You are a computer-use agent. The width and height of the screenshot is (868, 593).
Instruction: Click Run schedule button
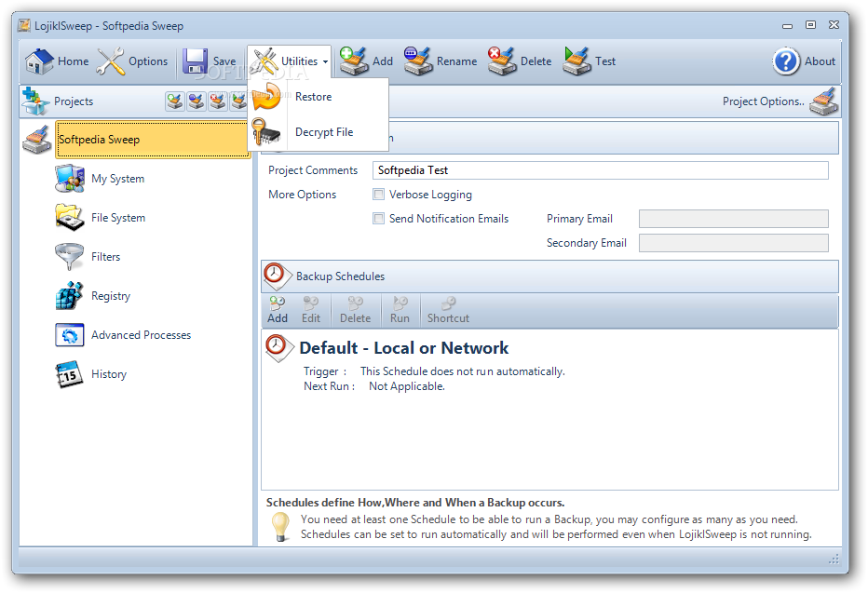pos(400,310)
